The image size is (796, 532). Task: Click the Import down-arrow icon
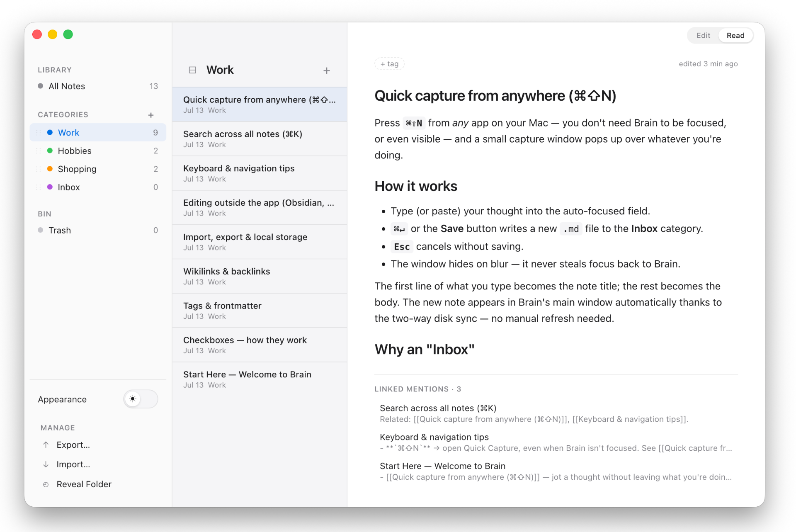[46, 464]
